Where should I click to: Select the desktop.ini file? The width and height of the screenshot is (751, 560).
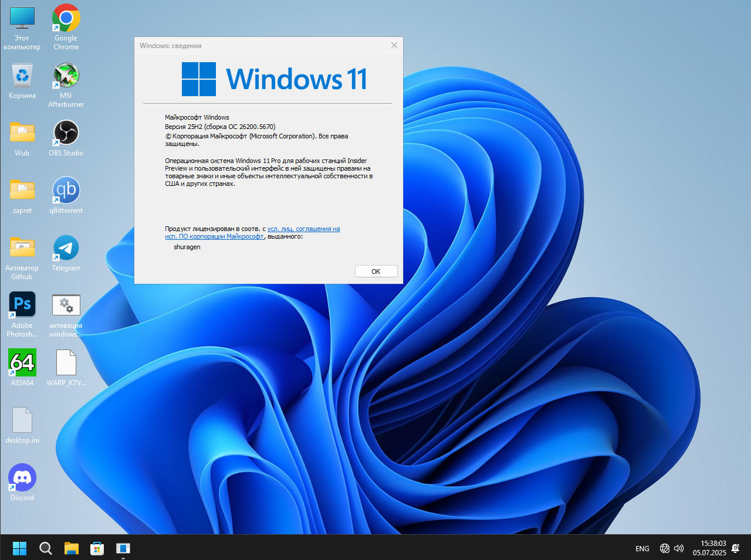click(x=22, y=426)
